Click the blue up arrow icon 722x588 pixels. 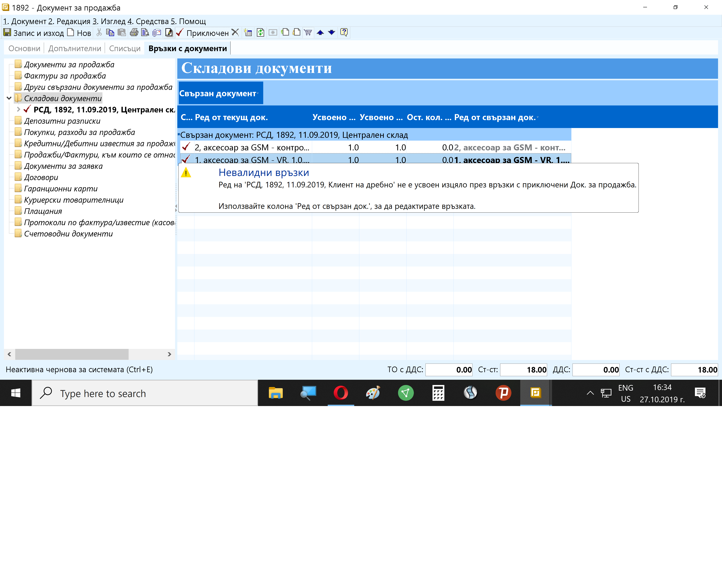coord(320,33)
